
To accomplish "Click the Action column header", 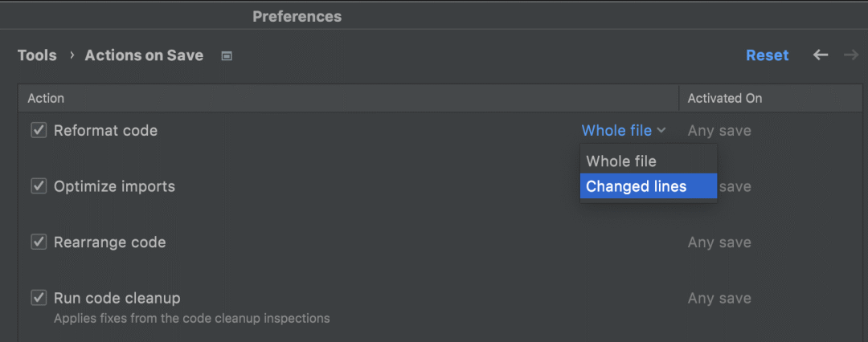I will (46, 98).
